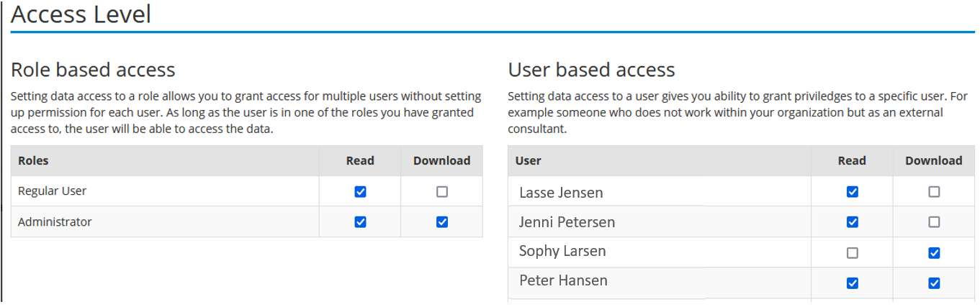
Task: Disable Download for Peter Hansen
Action: [x=934, y=283]
